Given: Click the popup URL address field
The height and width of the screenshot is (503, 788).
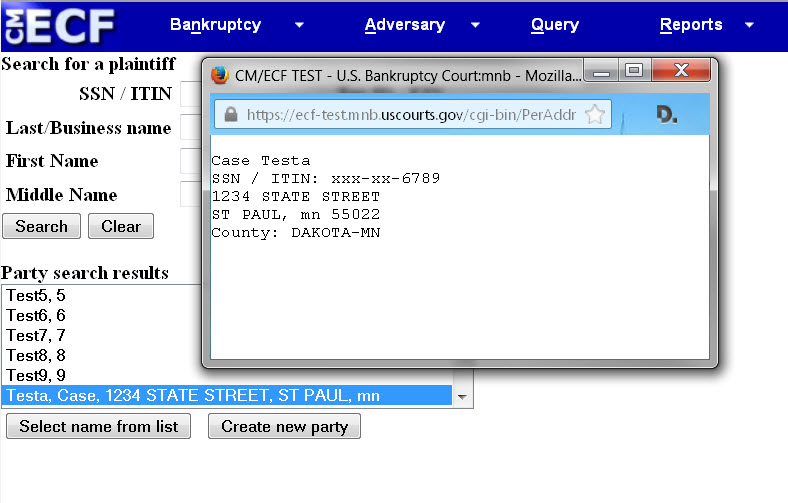Looking at the screenshot, I should pyautogui.click(x=410, y=115).
